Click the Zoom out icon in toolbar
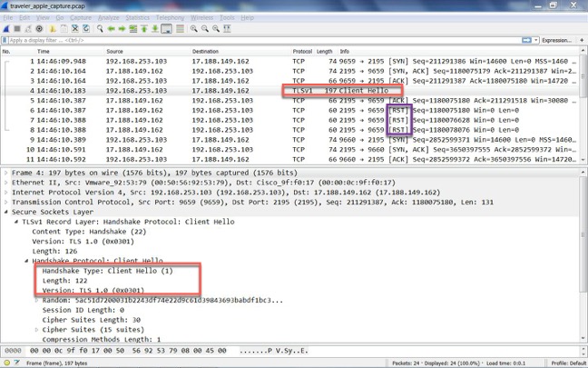Viewport: 588px width, 368px height. (205, 29)
